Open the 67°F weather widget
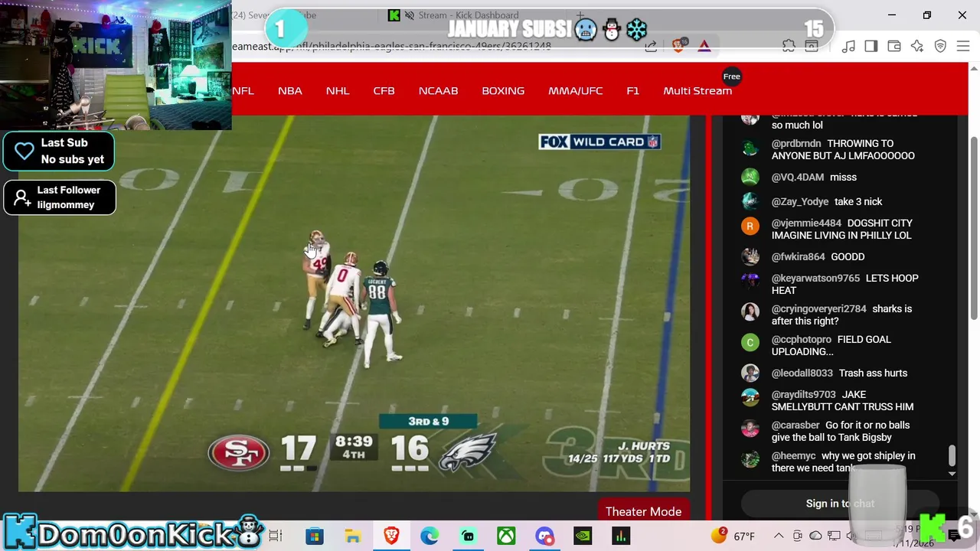Screen dimensions: 980x551 point(733,536)
